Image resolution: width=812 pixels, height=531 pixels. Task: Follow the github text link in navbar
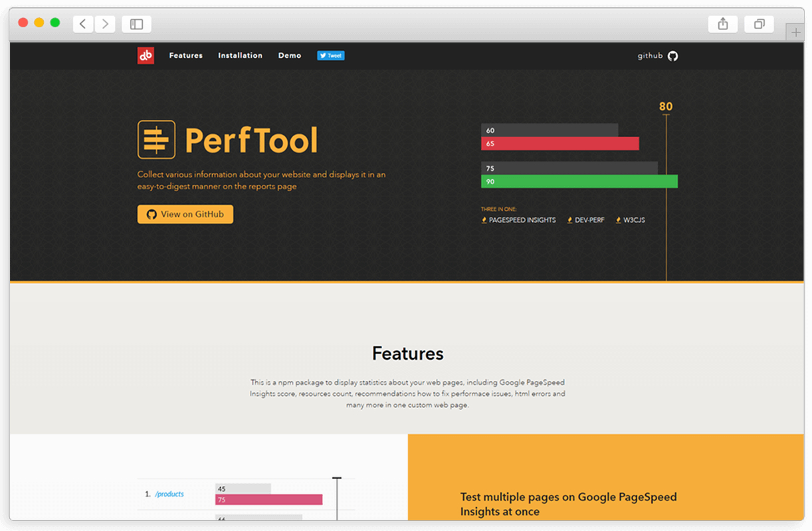click(x=651, y=56)
